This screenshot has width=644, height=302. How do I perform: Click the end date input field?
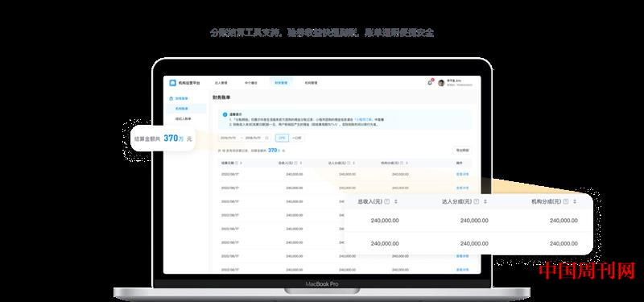[253, 138]
